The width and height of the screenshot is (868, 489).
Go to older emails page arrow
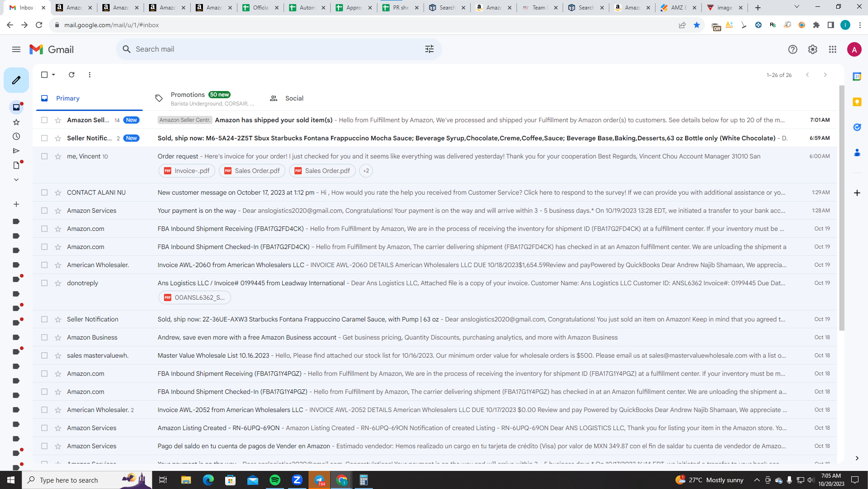[825, 75]
